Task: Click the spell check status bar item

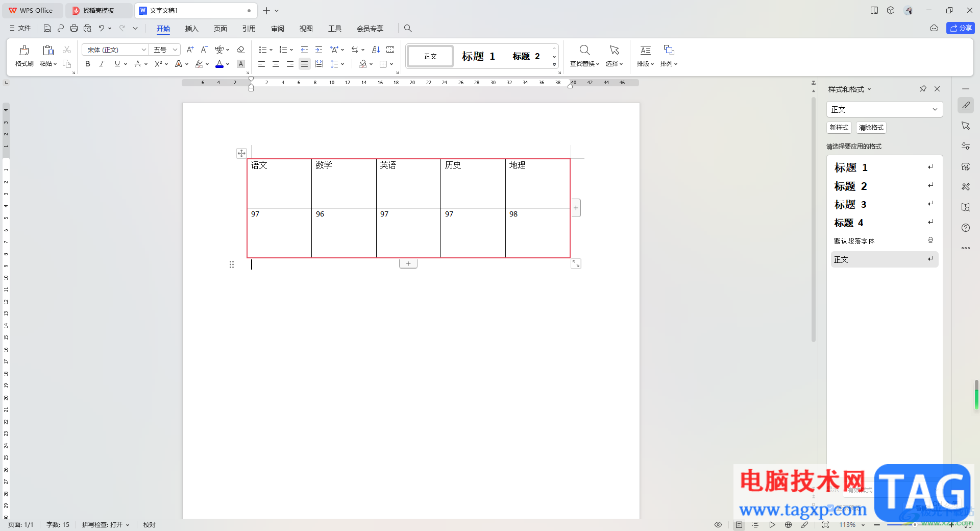Action: (x=106, y=525)
